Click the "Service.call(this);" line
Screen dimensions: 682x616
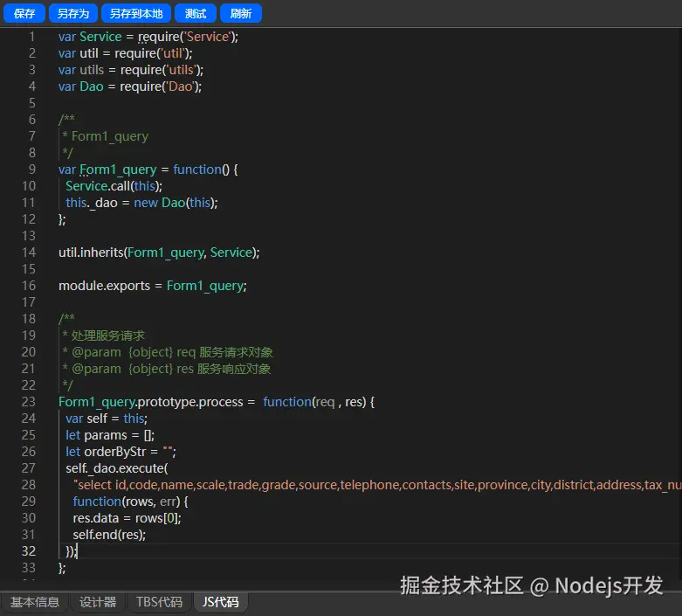pos(114,186)
